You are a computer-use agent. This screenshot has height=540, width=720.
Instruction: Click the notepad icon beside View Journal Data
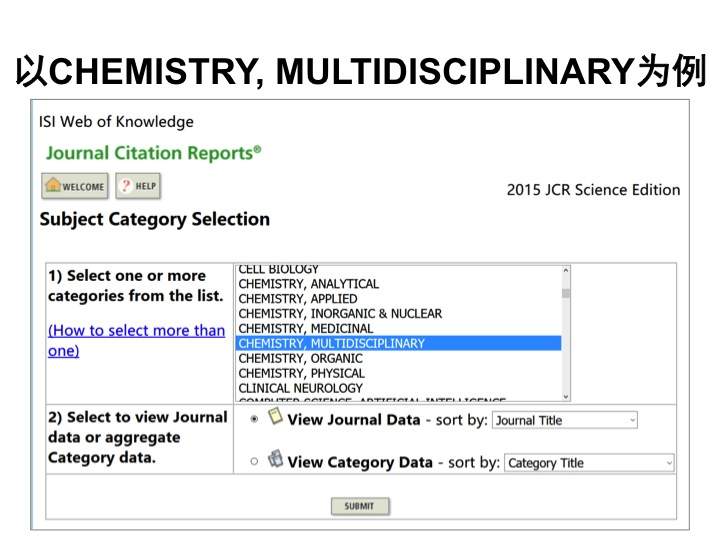point(275,416)
